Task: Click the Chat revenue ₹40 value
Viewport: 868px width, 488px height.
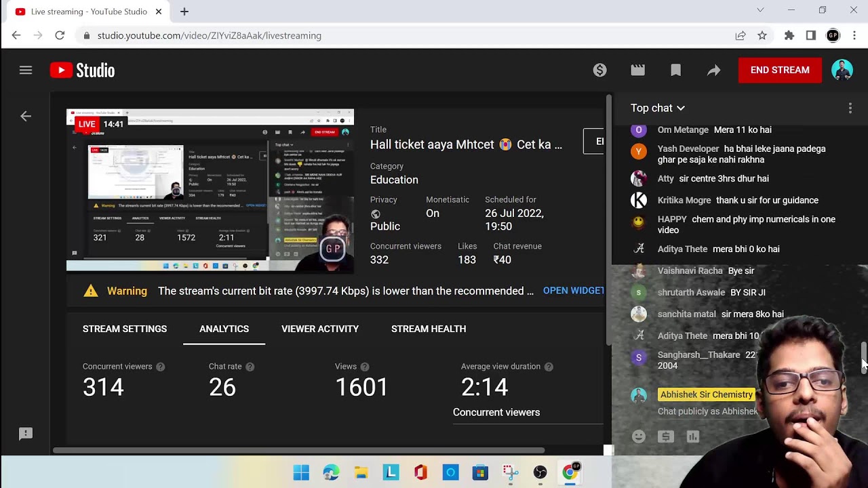Action: (502, 260)
